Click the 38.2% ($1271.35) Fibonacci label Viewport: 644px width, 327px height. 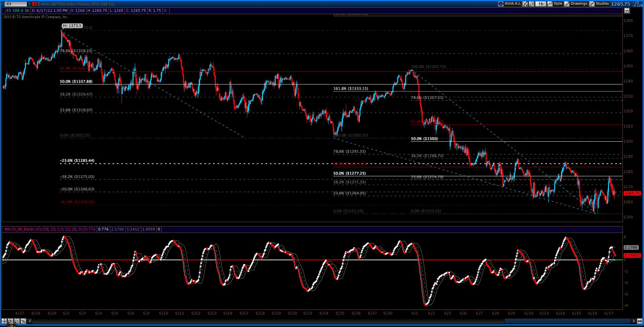[x=349, y=182]
